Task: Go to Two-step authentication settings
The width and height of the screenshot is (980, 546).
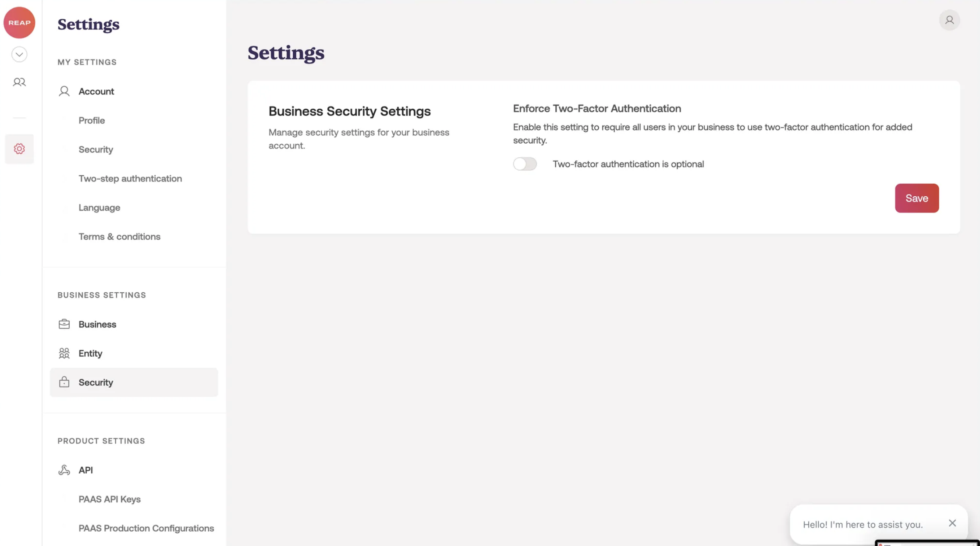Action: (130, 178)
